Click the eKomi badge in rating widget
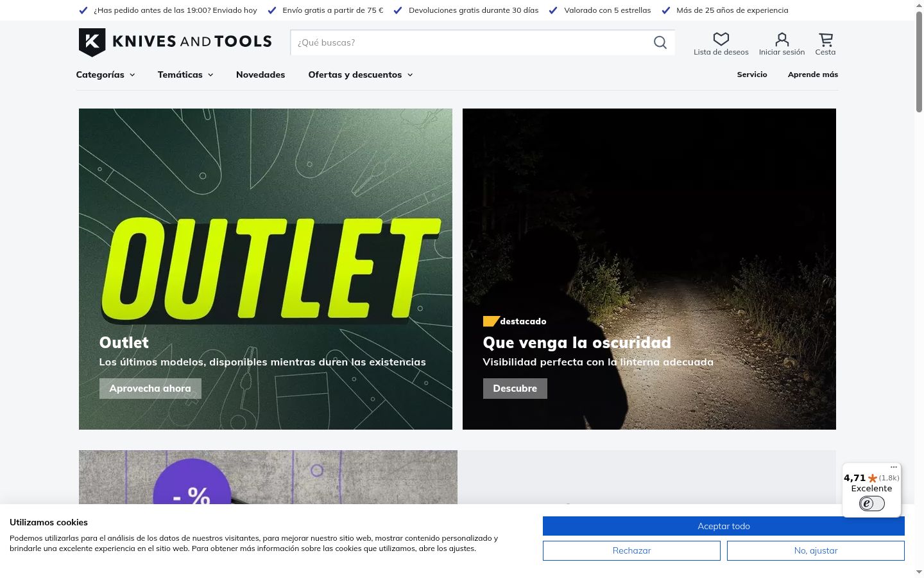The width and height of the screenshot is (924, 578). point(871,504)
